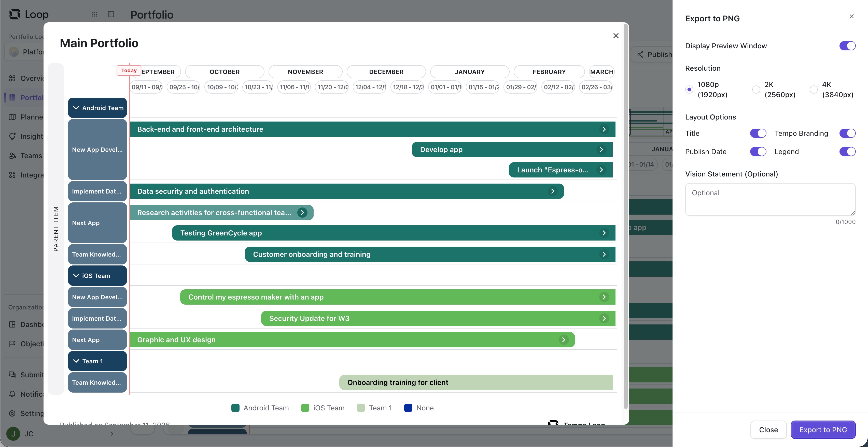Click the Planner map icon

(12, 117)
